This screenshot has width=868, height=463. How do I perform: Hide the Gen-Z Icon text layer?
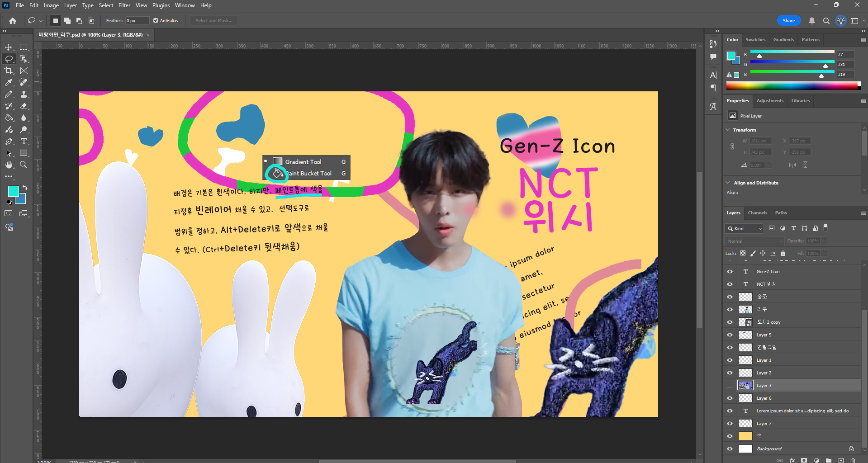(730, 272)
